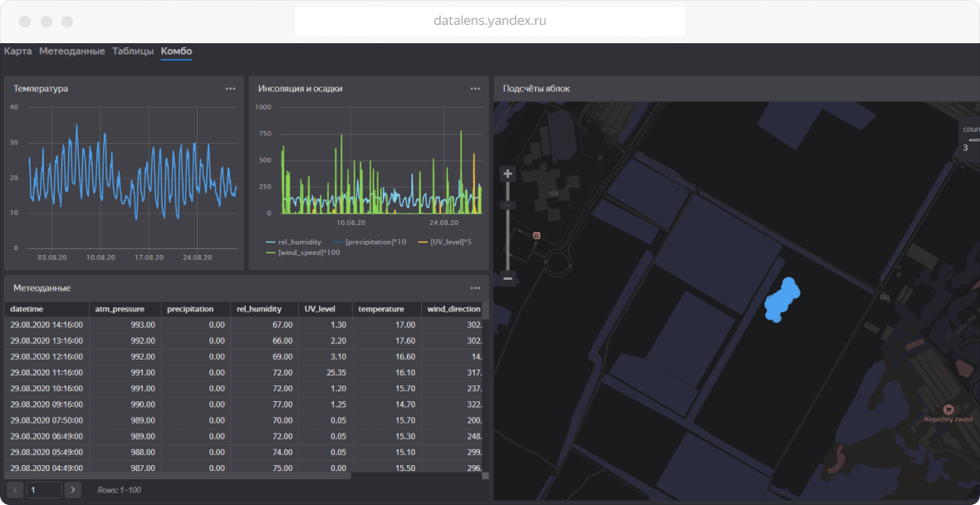Open the Таблицы tab
Screen dimensions: 980x505
click(x=133, y=51)
